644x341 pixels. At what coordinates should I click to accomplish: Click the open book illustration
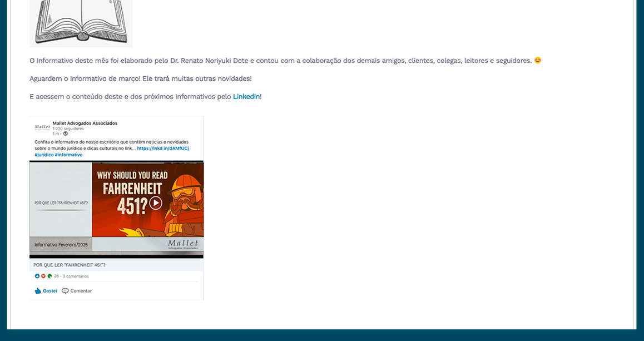tap(81, 23)
